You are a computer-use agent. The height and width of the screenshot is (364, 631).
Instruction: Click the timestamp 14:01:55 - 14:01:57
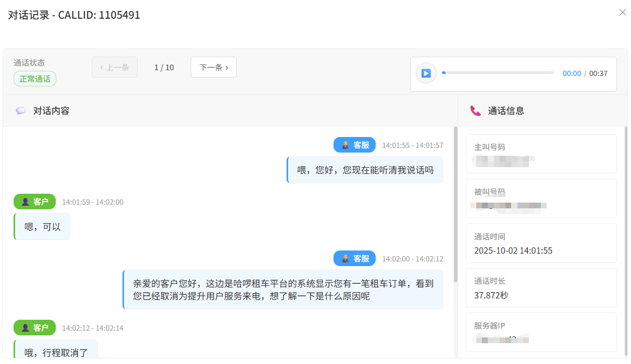(x=413, y=146)
